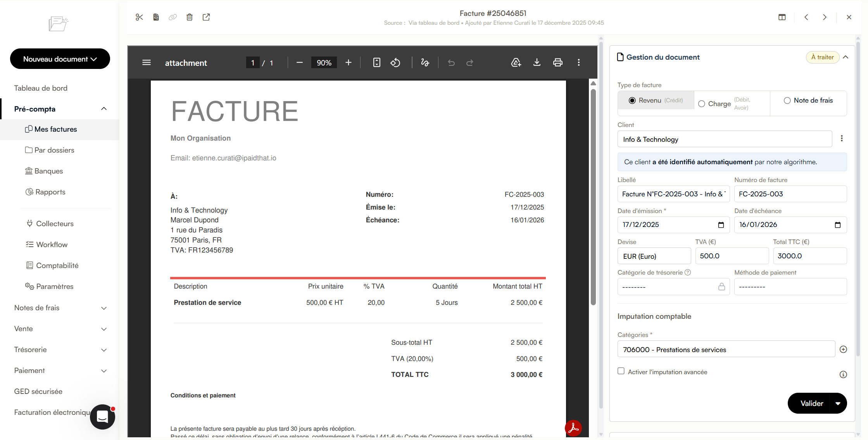Click the PDF viewer vertical scrollbar
The image size is (868, 440).
click(x=593, y=198)
